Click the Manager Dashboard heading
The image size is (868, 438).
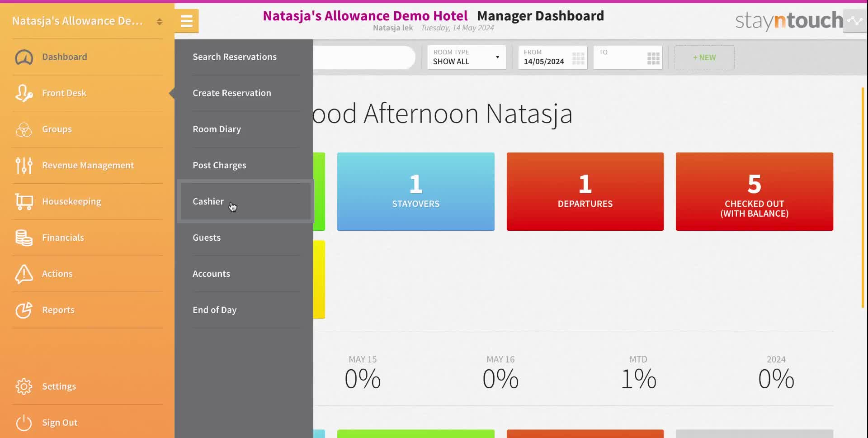pyautogui.click(x=541, y=16)
